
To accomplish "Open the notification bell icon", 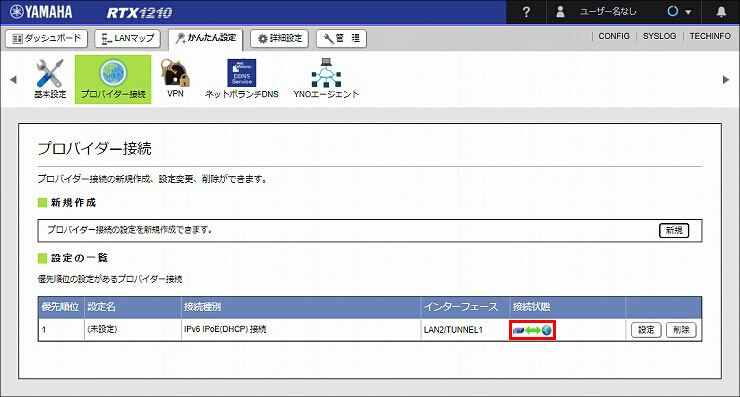I will pos(721,12).
